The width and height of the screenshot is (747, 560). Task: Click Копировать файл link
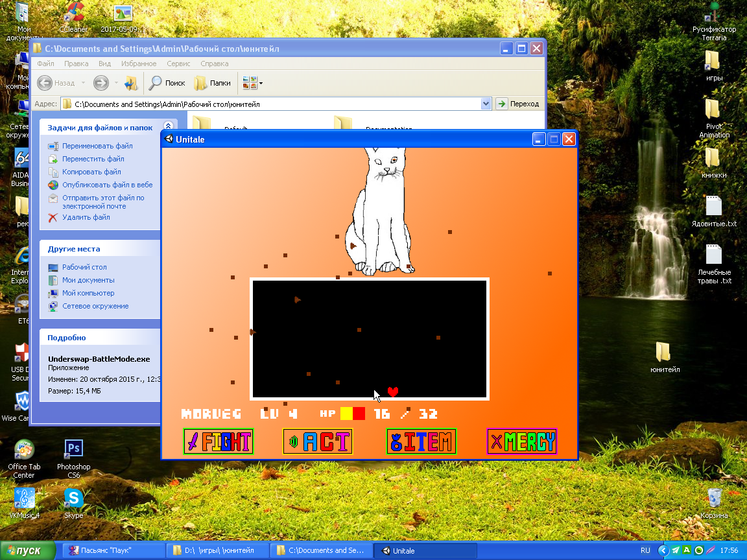pos(91,171)
